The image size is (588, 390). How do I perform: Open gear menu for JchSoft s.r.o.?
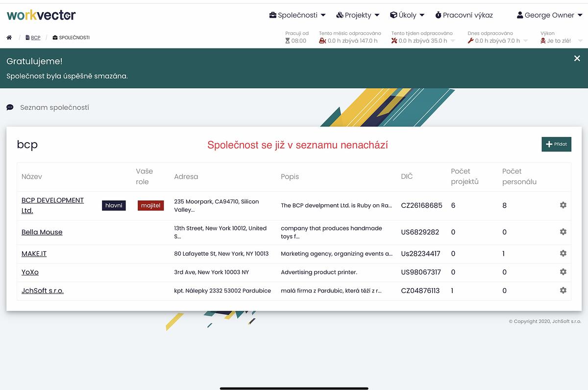coord(563,291)
